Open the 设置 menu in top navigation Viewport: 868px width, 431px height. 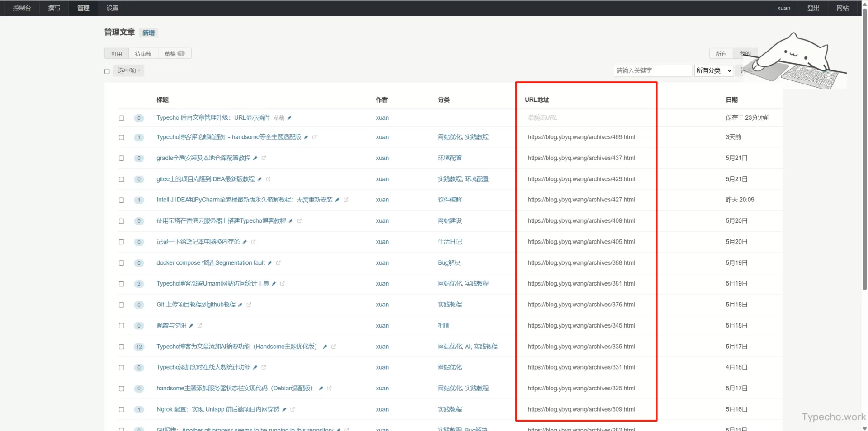click(x=113, y=8)
